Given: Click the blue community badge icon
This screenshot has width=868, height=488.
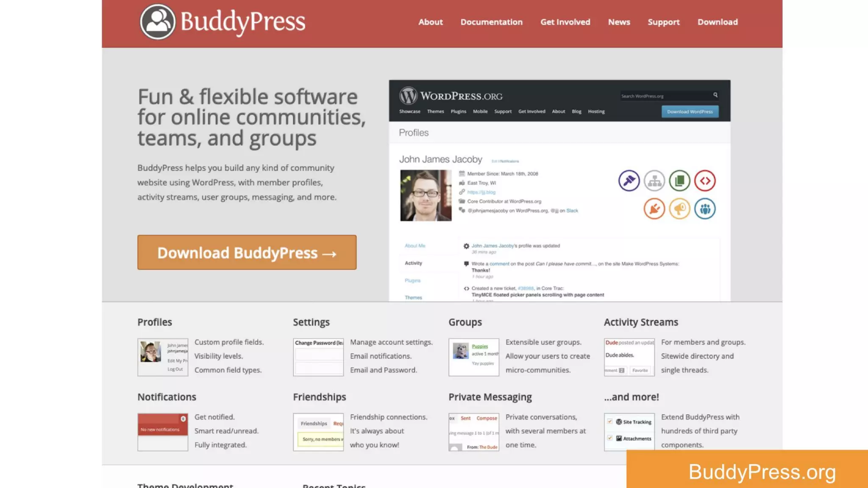Looking at the screenshot, I should (x=705, y=209).
